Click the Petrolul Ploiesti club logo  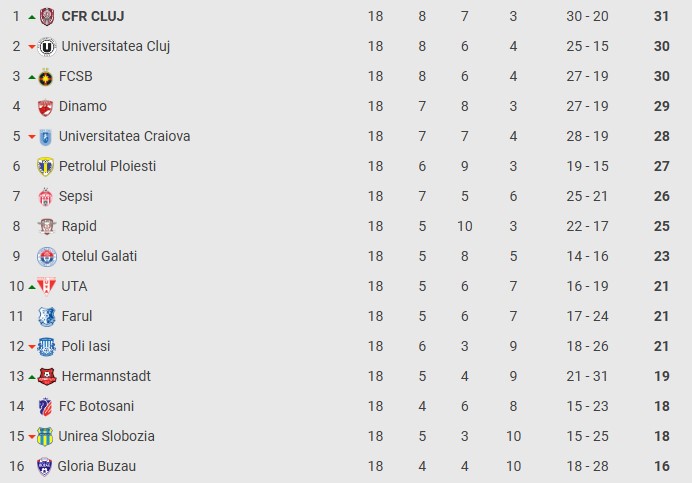tap(45, 166)
